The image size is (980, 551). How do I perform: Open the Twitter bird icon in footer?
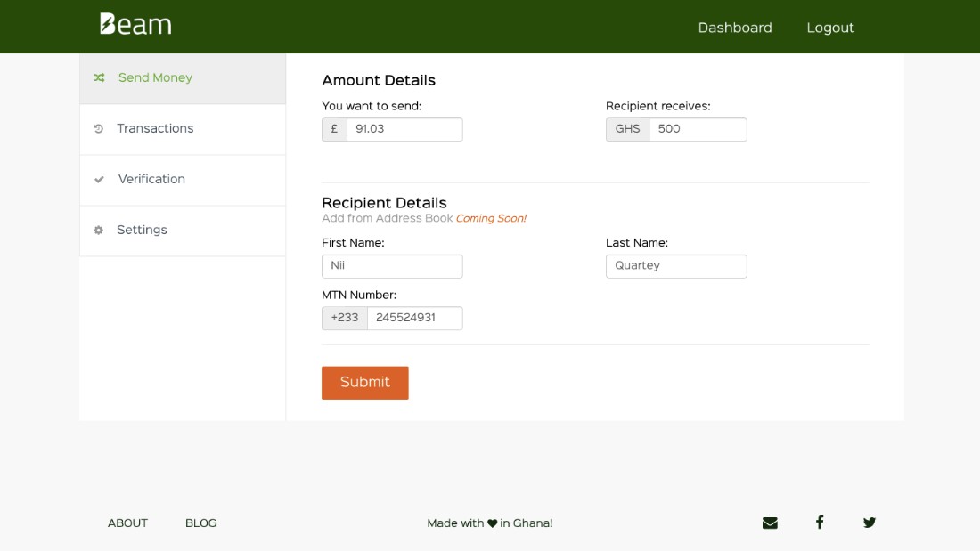click(870, 523)
